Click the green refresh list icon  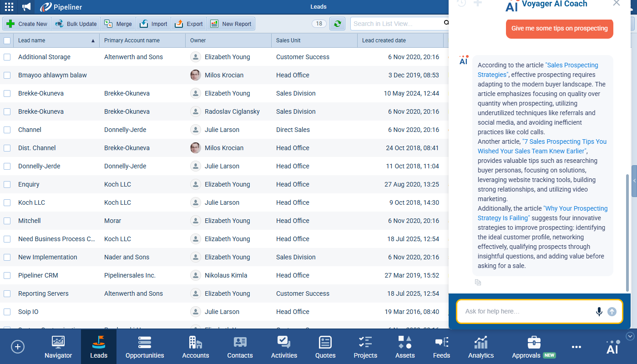point(337,24)
